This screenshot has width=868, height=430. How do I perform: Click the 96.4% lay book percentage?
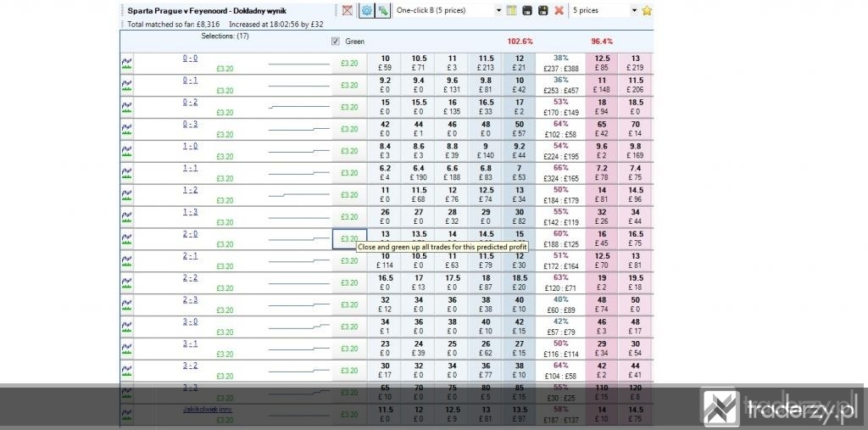(602, 42)
